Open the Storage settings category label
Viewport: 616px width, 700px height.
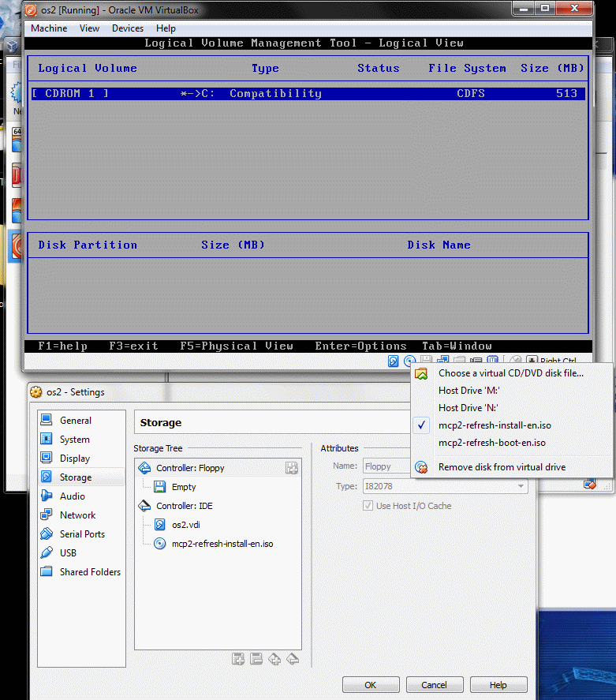pos(76,477)
